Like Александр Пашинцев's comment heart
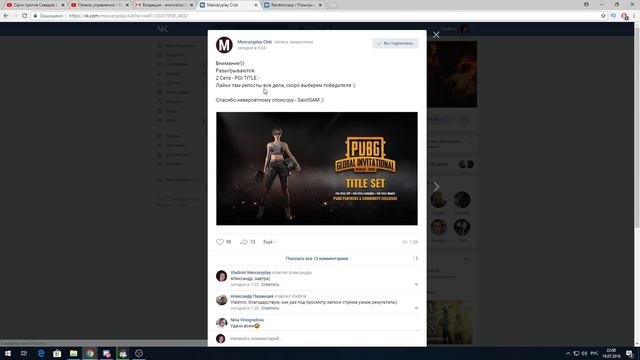Viewport: 640px width, 360px height. click(416, 308)
